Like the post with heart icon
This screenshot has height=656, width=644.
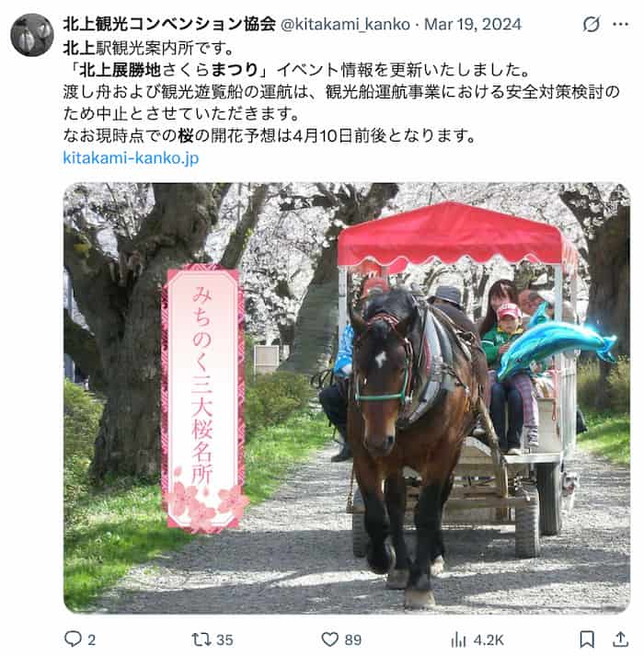pyautogui.click(x=329, y=639)
